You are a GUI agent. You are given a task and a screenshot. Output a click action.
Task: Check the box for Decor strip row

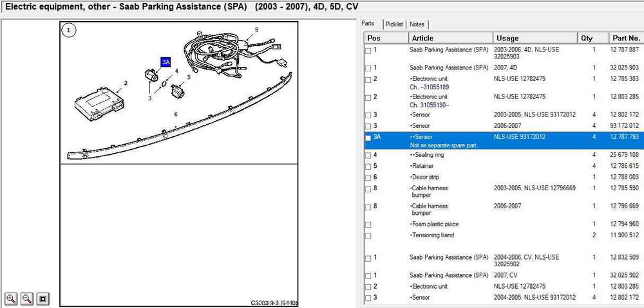[x=368, y=177]
